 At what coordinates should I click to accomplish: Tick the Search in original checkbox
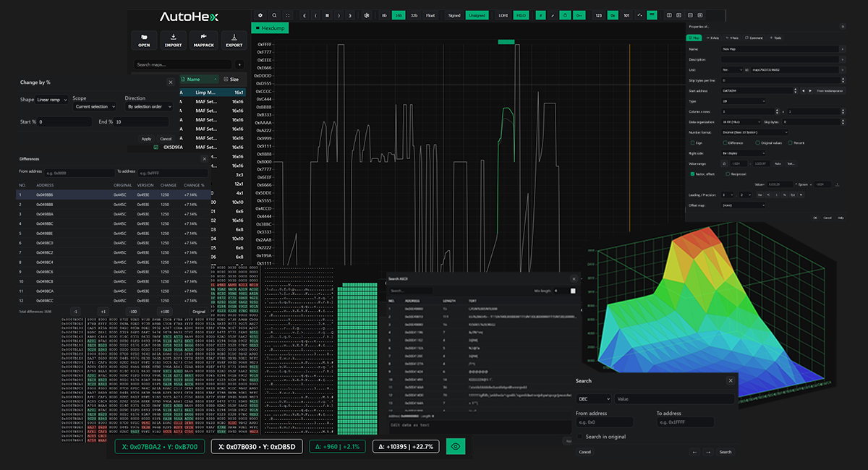pyautogui.click(x=580, y=437)
